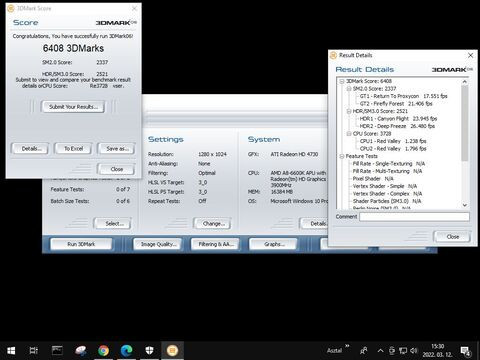Open Microsoft Edge from the taskbar
The height and width of the screenshot is (360, 480).
tap(126, 350)
